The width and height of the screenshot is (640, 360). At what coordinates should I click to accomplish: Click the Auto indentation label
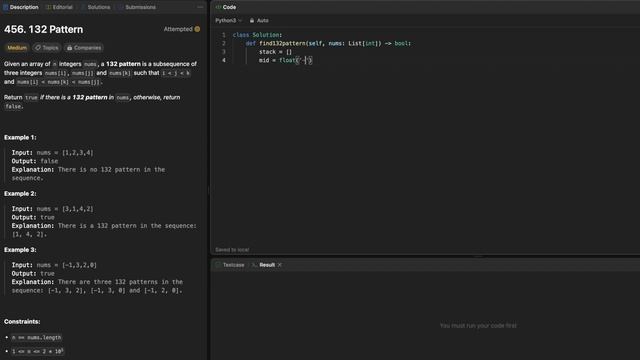coord(262,20)
